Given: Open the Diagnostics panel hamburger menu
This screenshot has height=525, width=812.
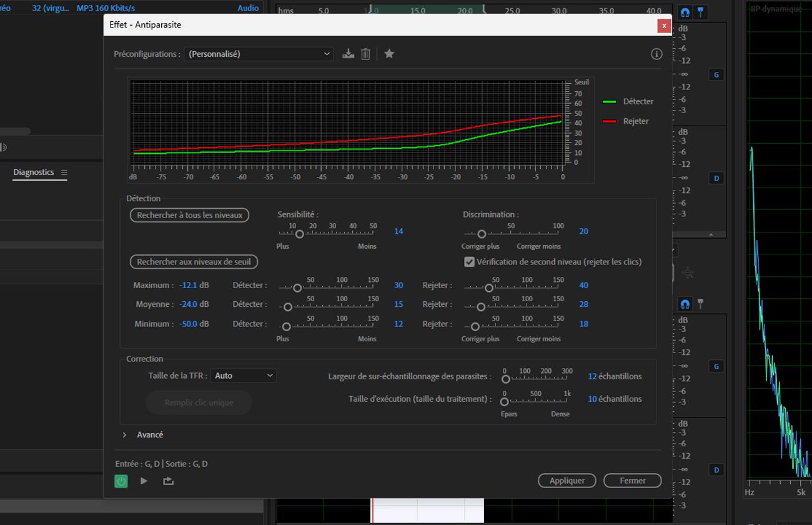Looking at the screenshot, I should pyautogui.click(x=64, y=172).
